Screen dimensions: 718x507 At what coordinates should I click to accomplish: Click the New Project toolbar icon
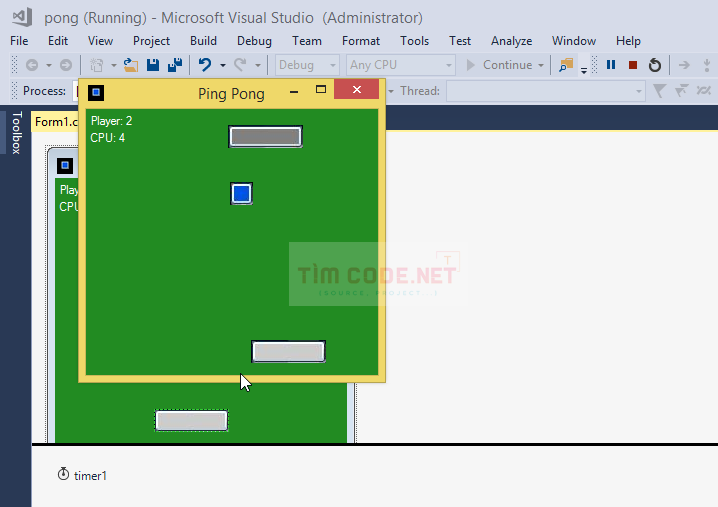tap(96, 65)
